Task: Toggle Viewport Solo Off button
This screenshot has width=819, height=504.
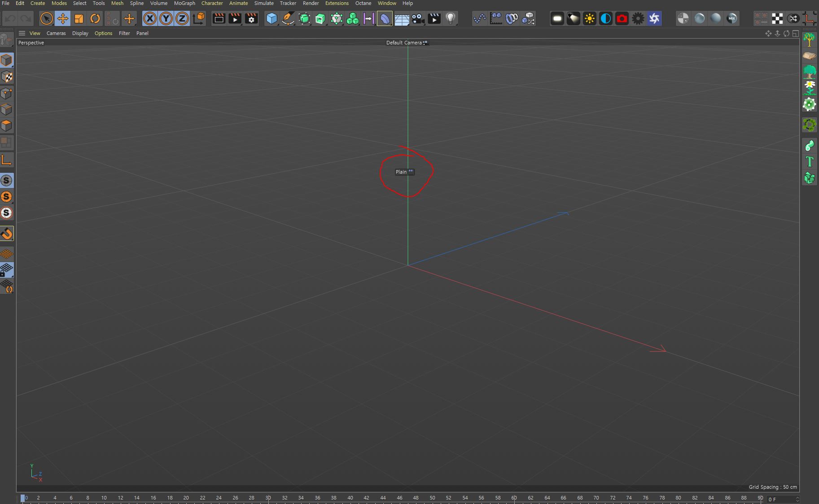Action: pyautogui.click(x=7, y=180)
